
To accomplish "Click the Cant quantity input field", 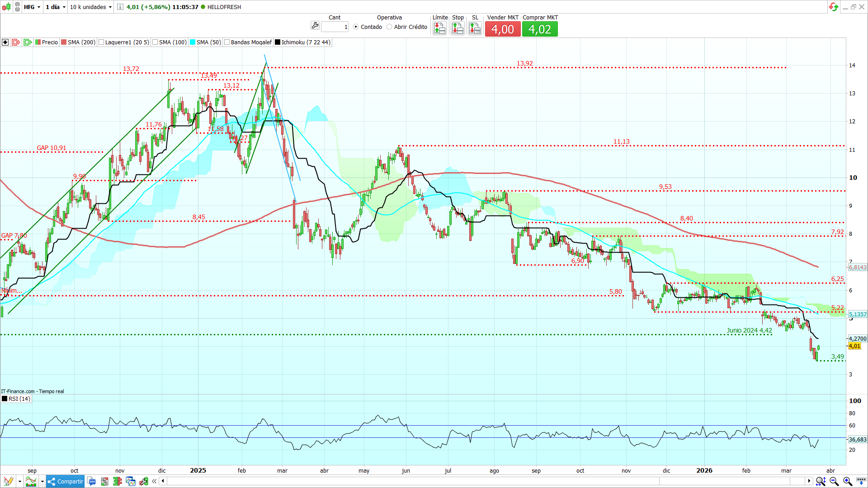I will [335, 27].
